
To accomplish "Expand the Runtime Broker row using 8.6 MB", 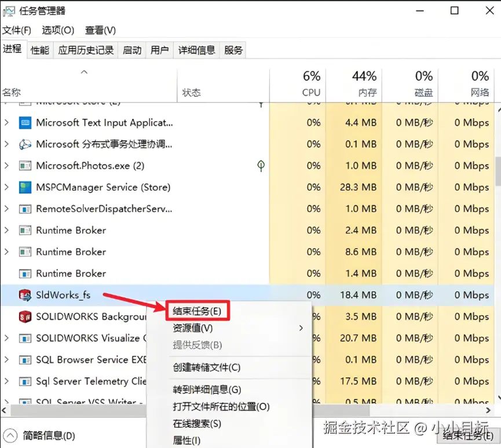I will (7, 252).
